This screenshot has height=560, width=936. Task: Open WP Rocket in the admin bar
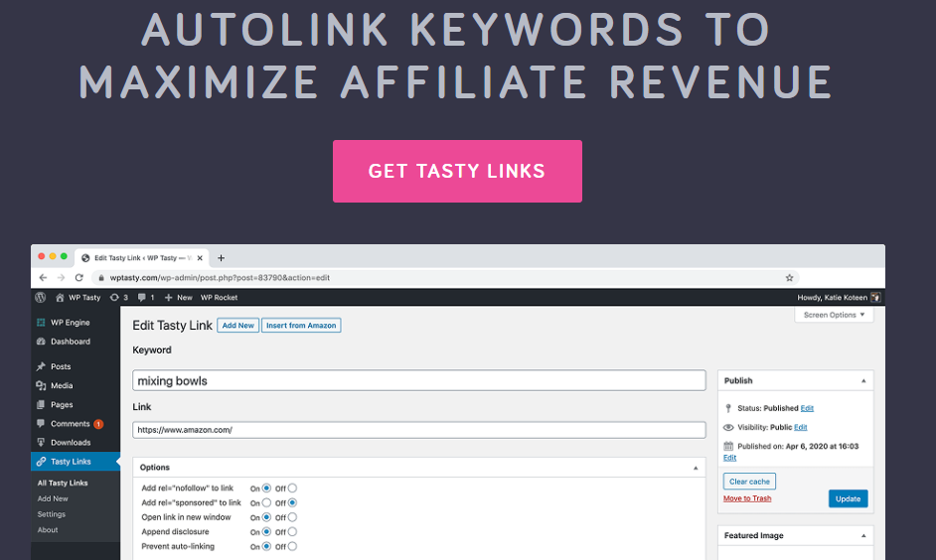pos(219,297)
